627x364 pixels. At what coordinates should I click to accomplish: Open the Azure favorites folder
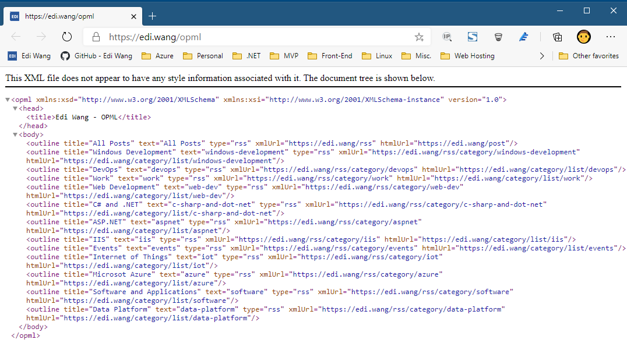coord(157,56)
